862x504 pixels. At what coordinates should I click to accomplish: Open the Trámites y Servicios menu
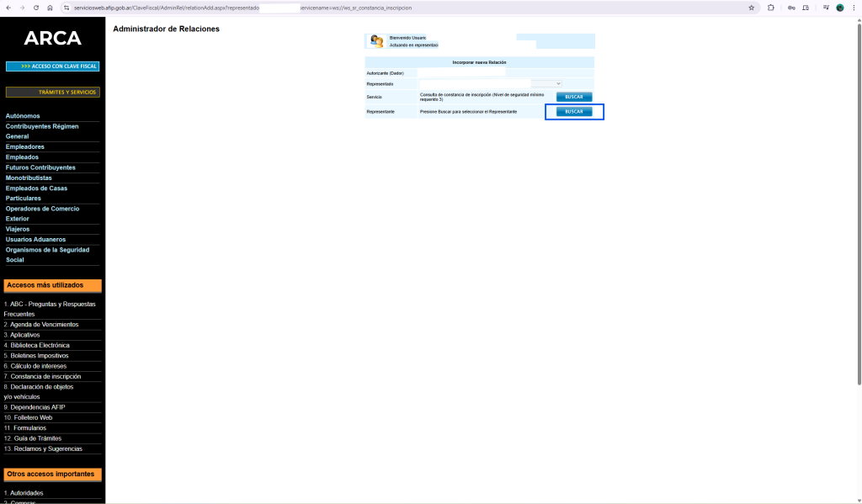pyautogui.click(x=52, y=92)
